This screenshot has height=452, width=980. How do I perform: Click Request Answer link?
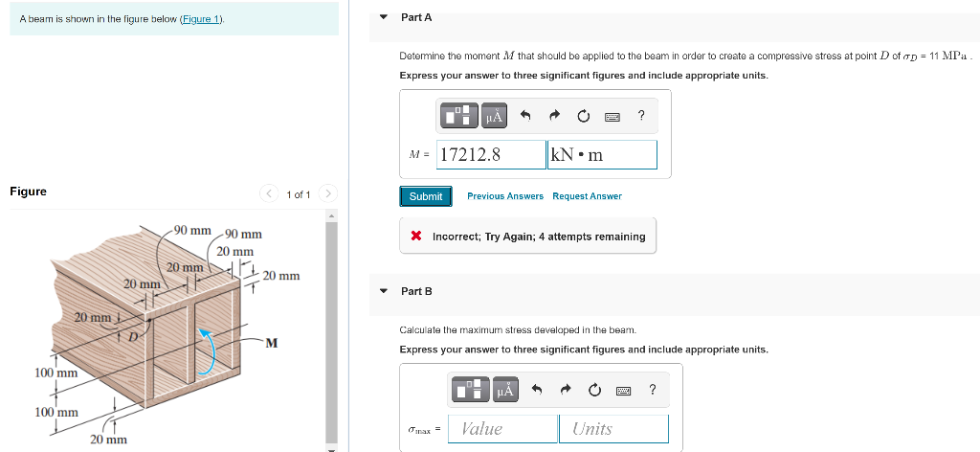(587, 196)
